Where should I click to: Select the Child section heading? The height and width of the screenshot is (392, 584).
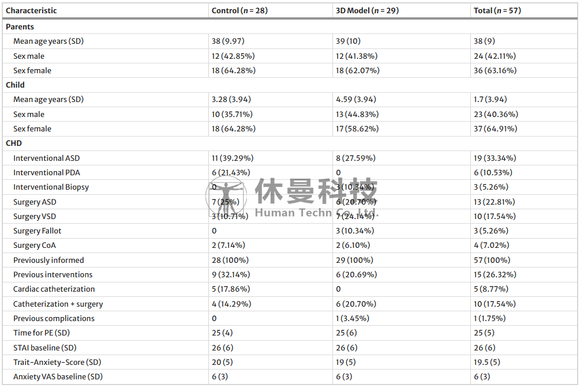[15, 85]
